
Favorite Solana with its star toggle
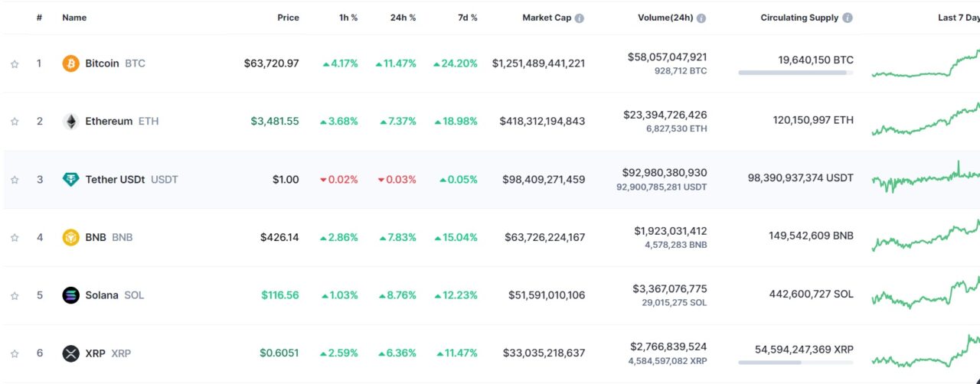coord(15,295)
